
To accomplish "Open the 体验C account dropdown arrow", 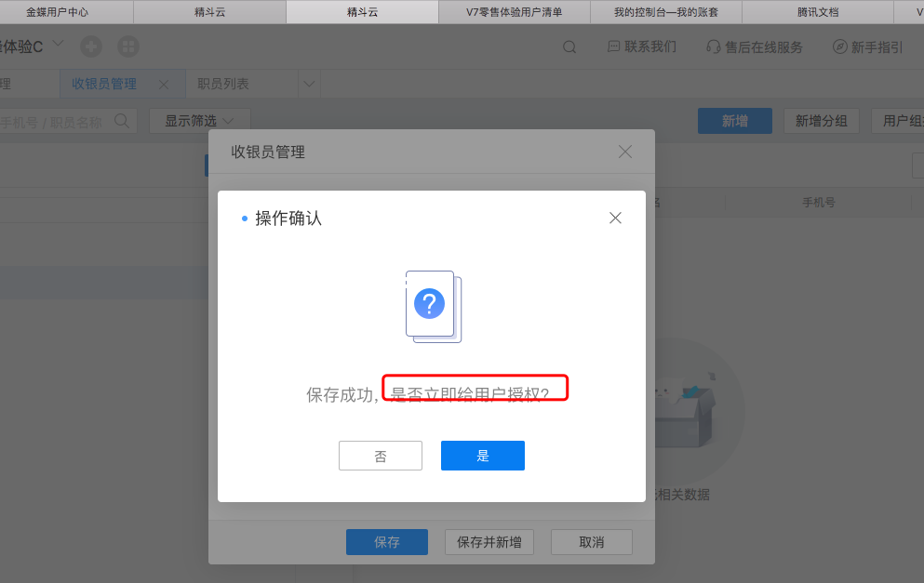I will pos(58,44).
